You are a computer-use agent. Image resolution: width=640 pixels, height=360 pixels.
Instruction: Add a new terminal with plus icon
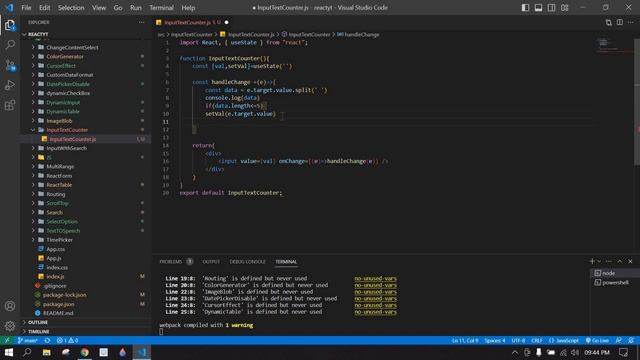tap(592, 261)
